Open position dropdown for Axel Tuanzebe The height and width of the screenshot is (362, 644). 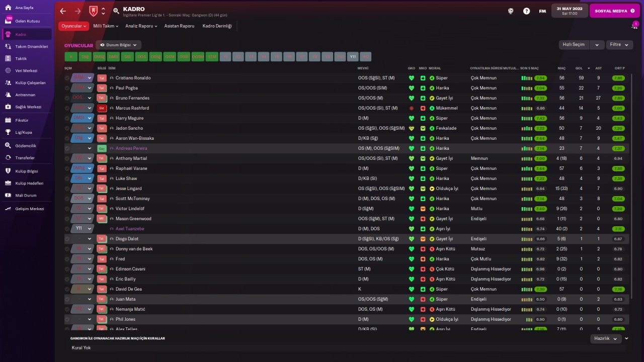coord(90,229)
